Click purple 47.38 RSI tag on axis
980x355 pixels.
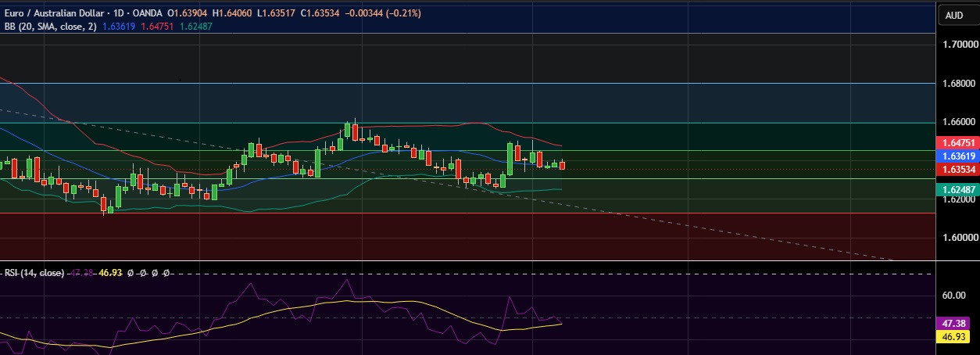tap(953, 324)
